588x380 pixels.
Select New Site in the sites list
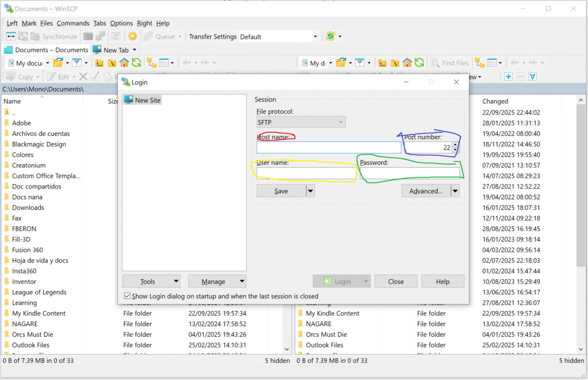click(x=148, y=100)
